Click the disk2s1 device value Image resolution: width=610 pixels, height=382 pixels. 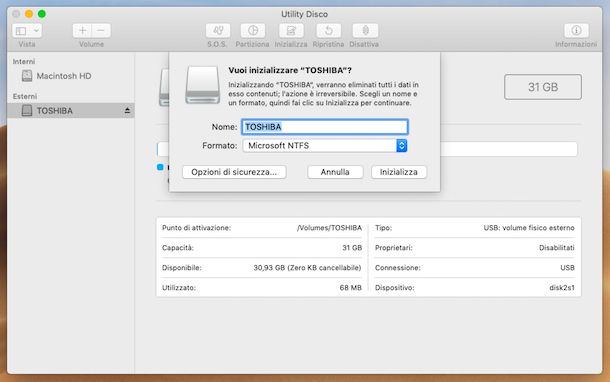pos(562,288)
